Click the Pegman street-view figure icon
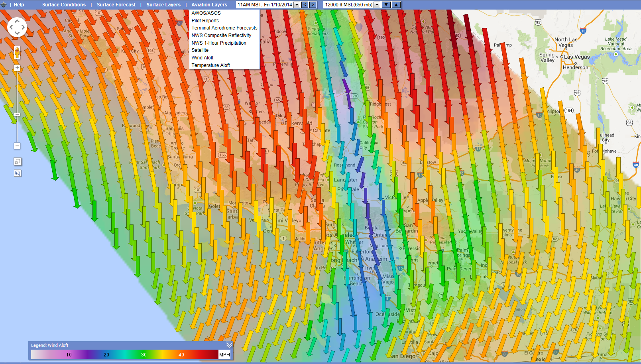This screenshot has height=364, width=641. point(17,52)
